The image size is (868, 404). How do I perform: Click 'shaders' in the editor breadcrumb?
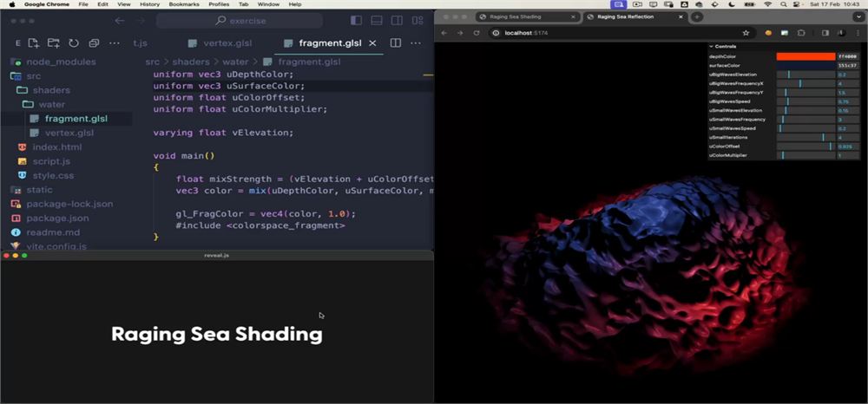tap(190, 62)
